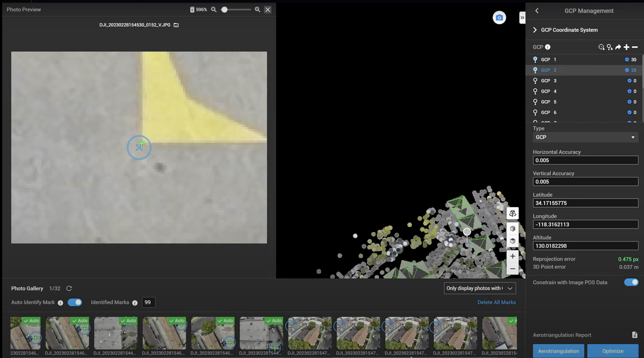
Task: Select GCP 3 in the list
Action: (x=583, y=81)
